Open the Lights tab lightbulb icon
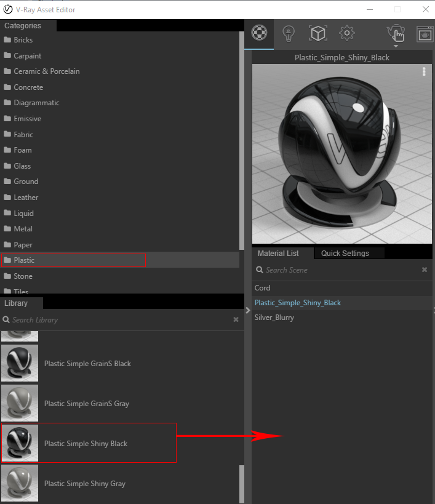 288,33
